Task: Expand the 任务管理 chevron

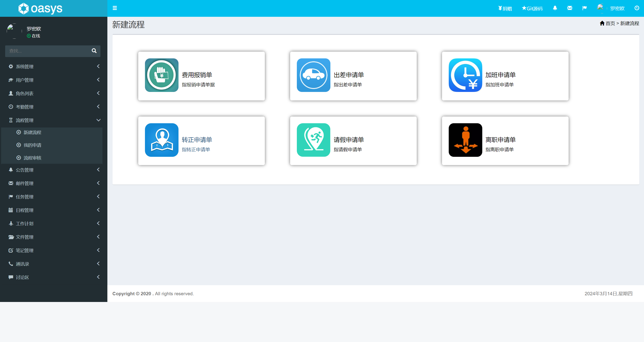Action: (98, 197)
